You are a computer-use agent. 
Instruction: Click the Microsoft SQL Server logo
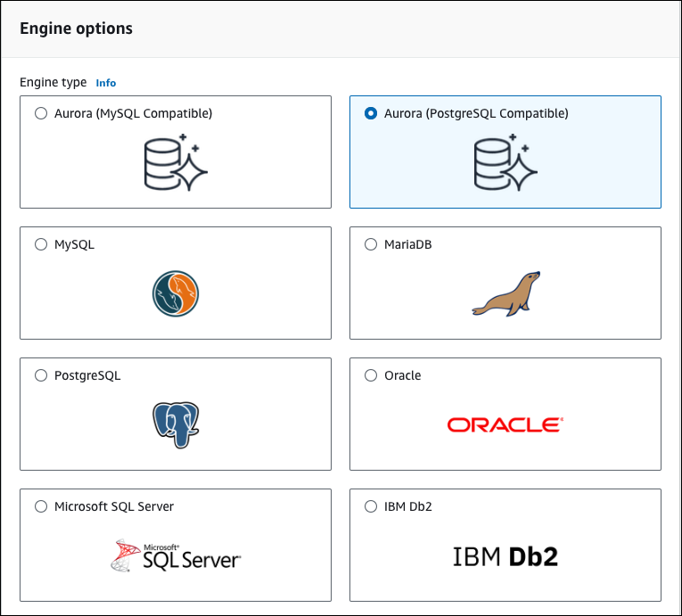coord(176,555)
